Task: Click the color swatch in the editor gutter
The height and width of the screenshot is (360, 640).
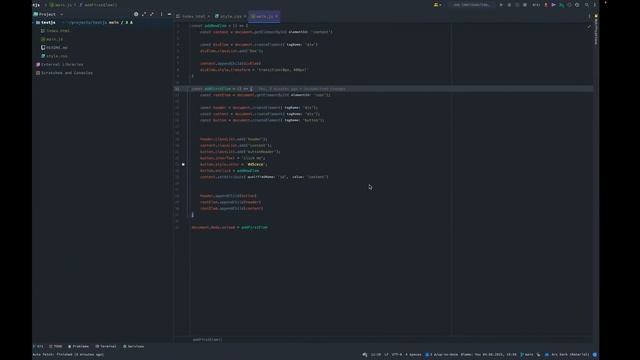Action: [x=183, y=164]
